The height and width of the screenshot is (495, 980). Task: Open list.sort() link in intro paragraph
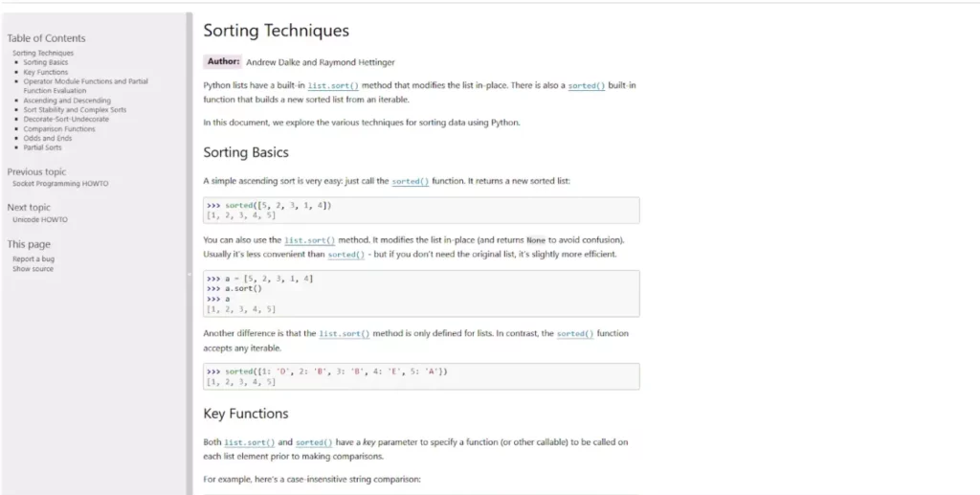pyautogui.click(x=333, y=85)
